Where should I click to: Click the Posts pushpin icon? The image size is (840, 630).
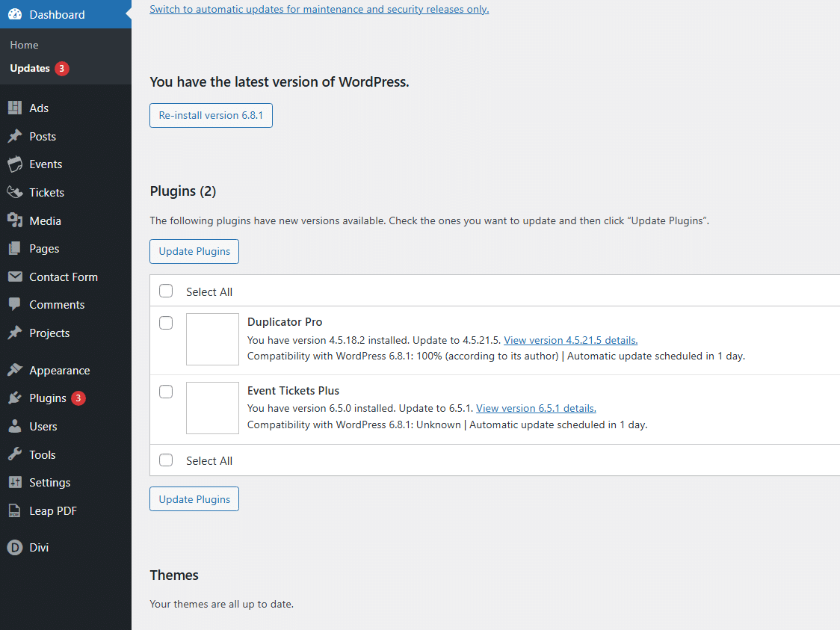[x=15, y=136]
